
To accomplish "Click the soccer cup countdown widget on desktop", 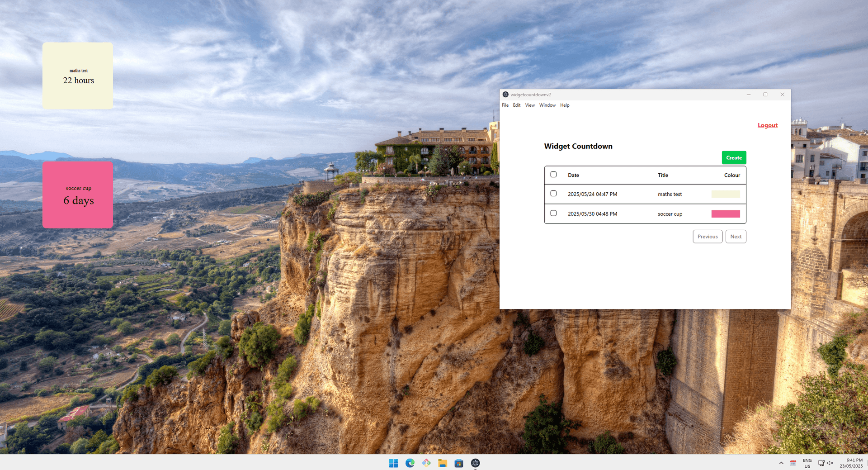I will pos(77,195).
